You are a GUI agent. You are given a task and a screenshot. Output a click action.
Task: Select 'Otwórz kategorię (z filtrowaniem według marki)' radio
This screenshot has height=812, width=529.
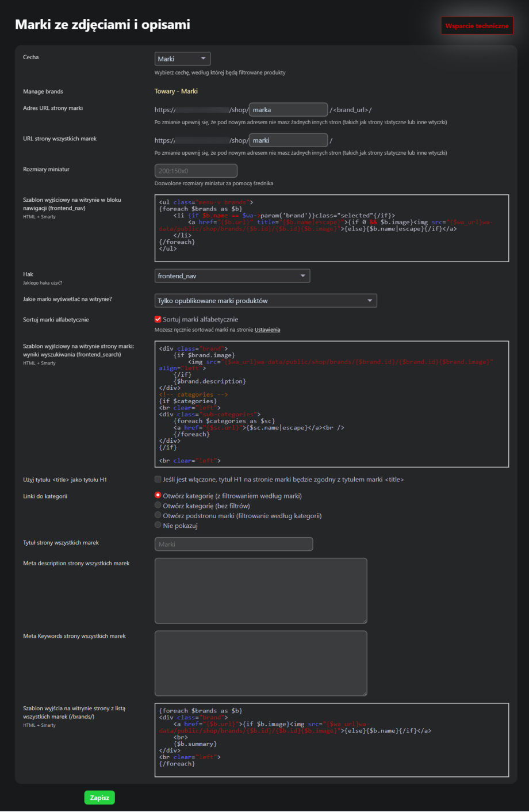point(158,495)
